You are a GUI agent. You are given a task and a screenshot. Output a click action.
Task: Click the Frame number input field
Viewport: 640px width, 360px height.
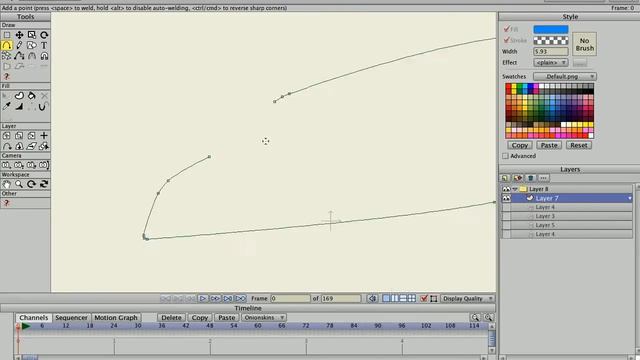[290, 298]
